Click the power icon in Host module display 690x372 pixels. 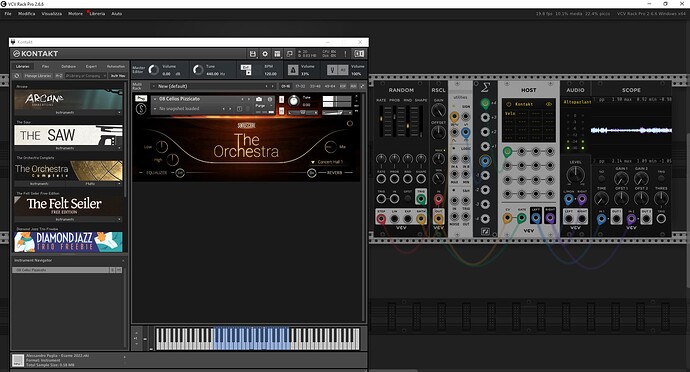click(509, 104)
